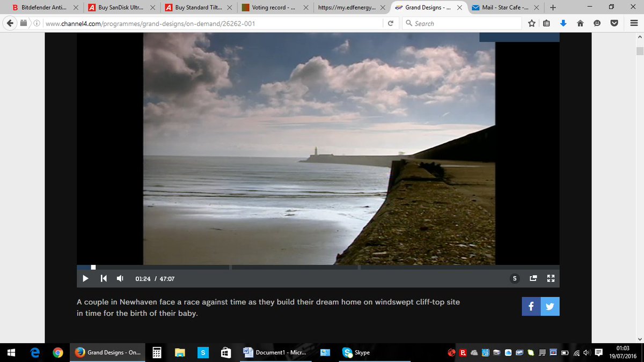The image size is (644, 362).
Task: Open the Hello chat smiley icon
Action: [597, 24]
